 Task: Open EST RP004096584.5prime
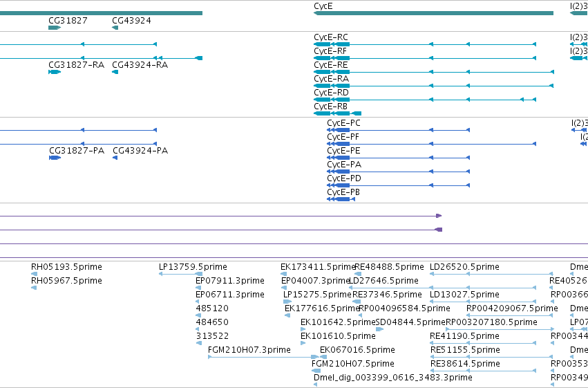point(405,308)
